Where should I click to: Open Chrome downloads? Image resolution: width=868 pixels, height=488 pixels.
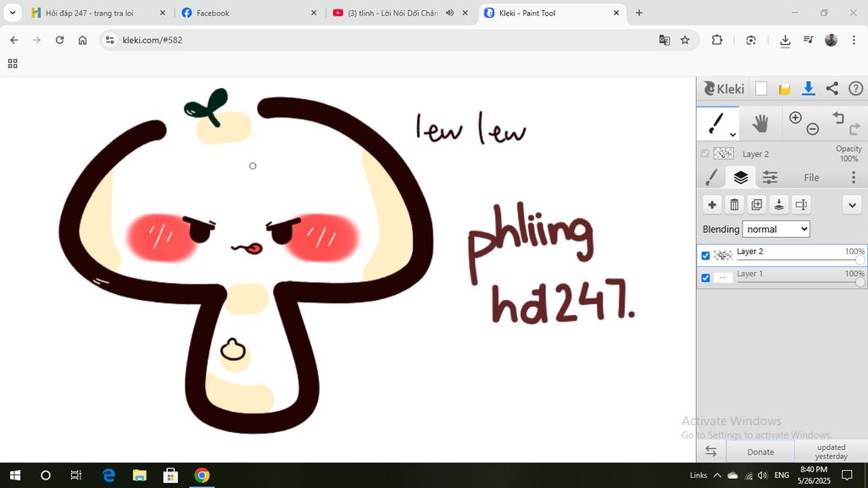tap(785, 41)
